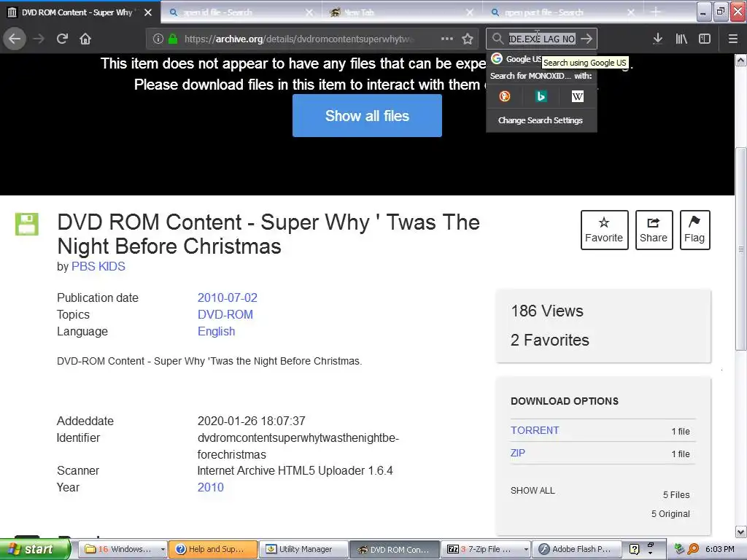747x560 pixels.
Task: Open the Downloads panel
Action: point(658,39)
